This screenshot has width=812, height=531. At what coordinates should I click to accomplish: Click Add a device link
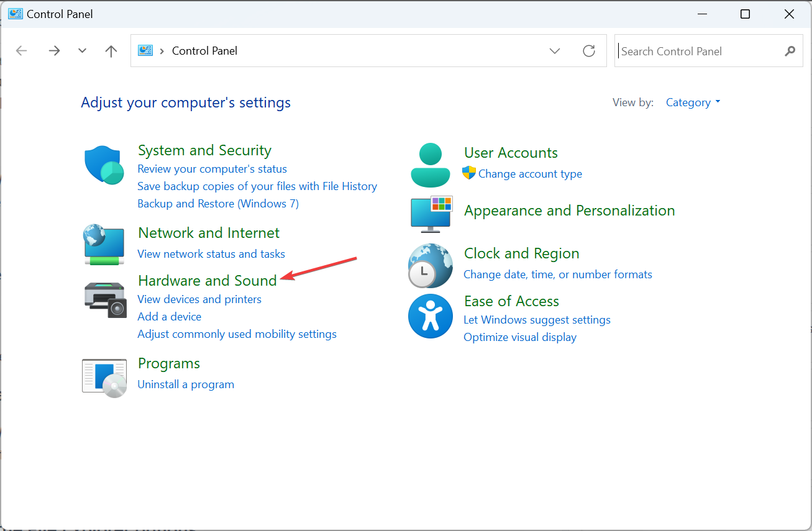coord(170,317)
